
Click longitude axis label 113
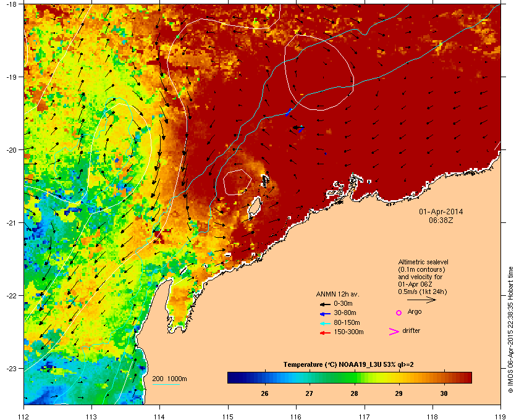point(91,417)
